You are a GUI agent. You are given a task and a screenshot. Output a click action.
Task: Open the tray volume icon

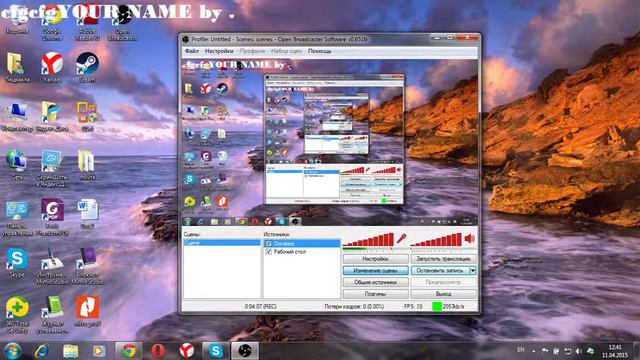578,351
